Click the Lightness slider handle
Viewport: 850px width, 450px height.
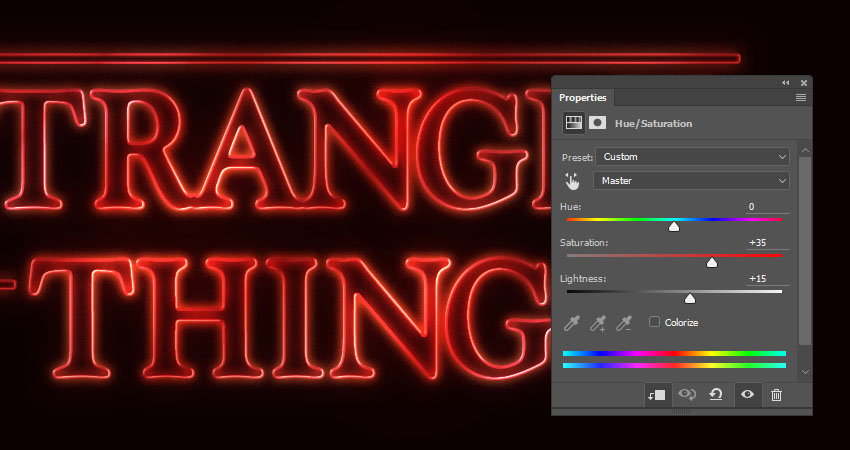690,299
